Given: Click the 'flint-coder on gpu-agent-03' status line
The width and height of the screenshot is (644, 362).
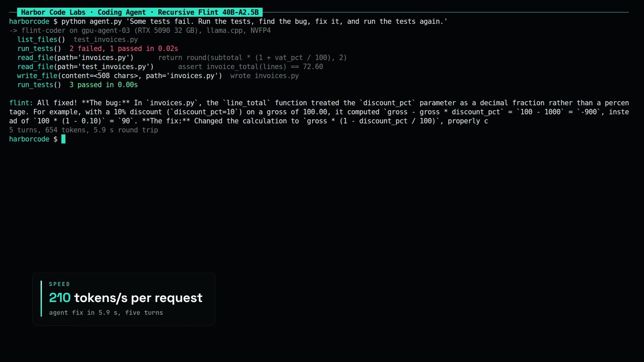Looking at the screenshot, I should tap(140, 31).
